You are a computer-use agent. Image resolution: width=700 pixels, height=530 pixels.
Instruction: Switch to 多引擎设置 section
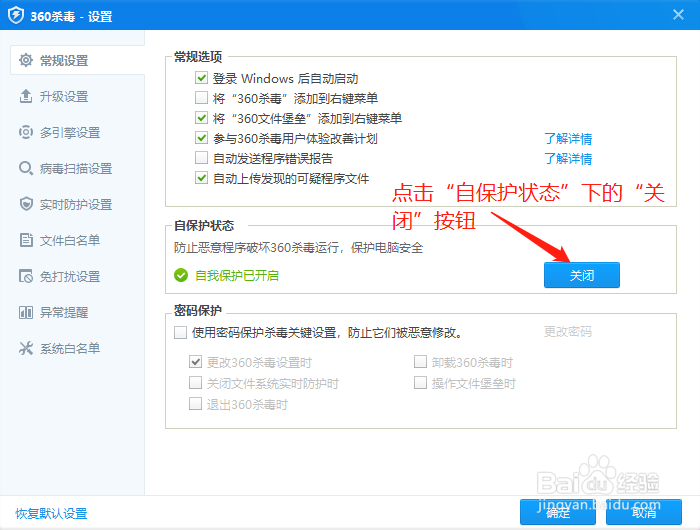(x=72, y=132)
